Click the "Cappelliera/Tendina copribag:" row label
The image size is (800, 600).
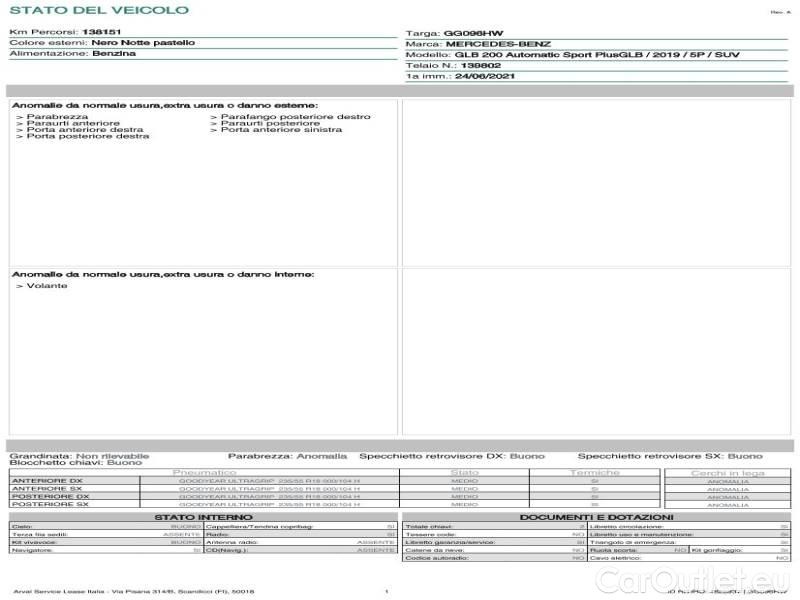tap(260, 527)
